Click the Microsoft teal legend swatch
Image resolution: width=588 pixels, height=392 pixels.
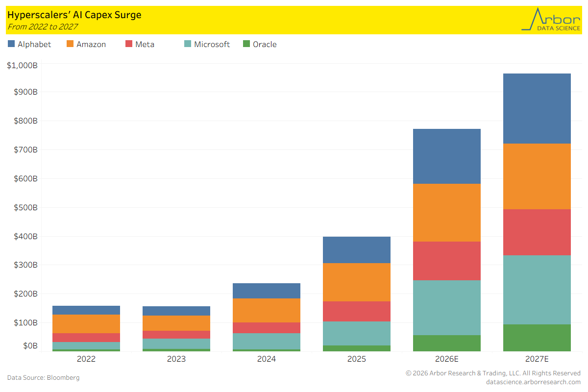click(x=188, y=44)
